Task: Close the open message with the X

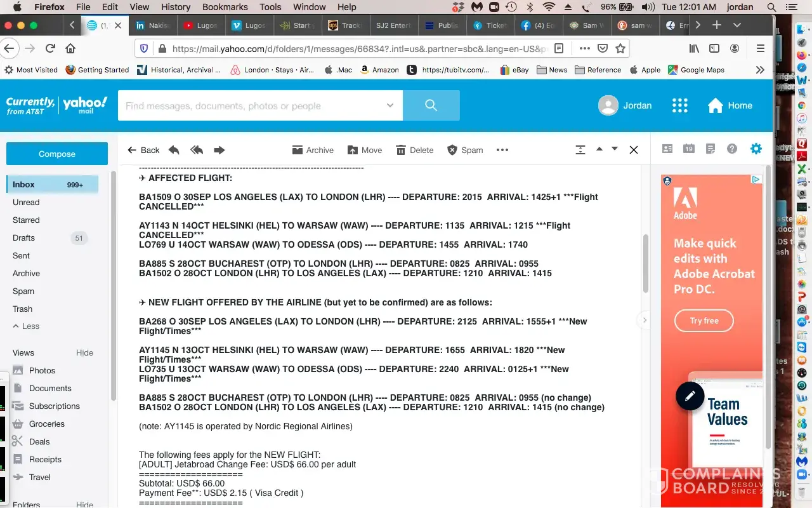Action: pos(633,150)
